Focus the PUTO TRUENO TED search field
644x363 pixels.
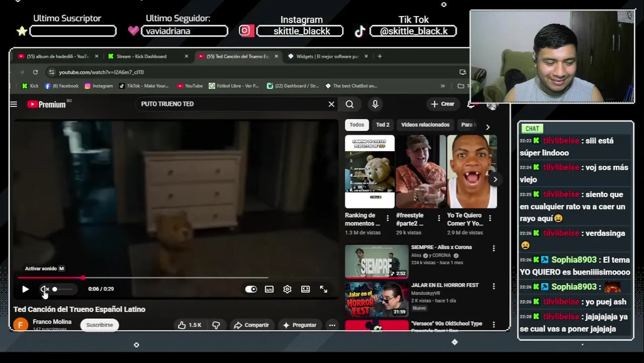[x=232, y=104]
